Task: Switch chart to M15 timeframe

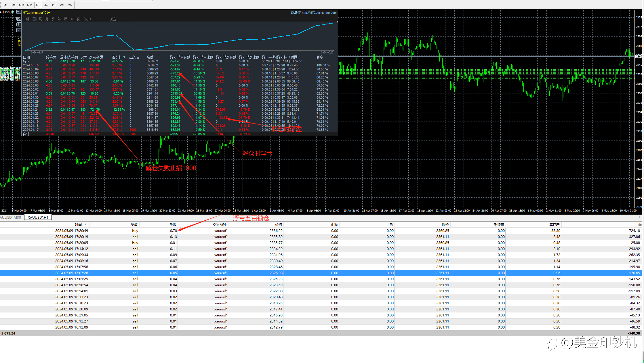Action: (x=22, y=5)
